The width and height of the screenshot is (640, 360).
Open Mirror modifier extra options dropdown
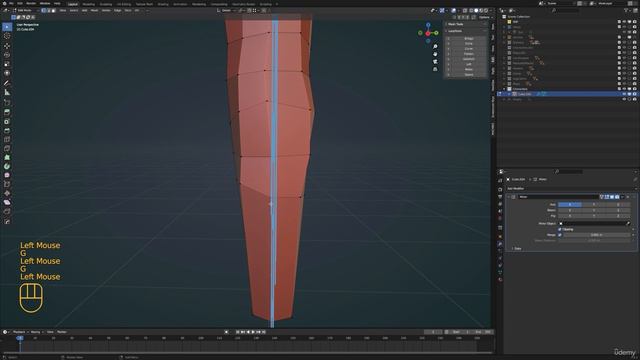click(x=622, y=197)
